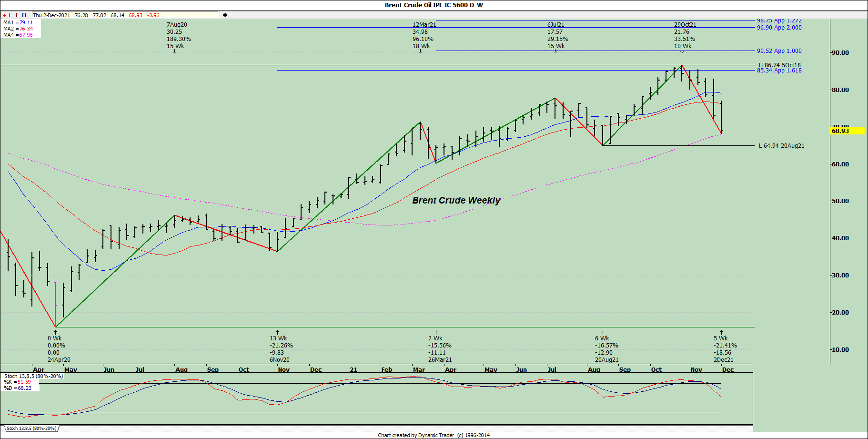Select the H 86.74 5Oct18 high label

click(779, 65)
